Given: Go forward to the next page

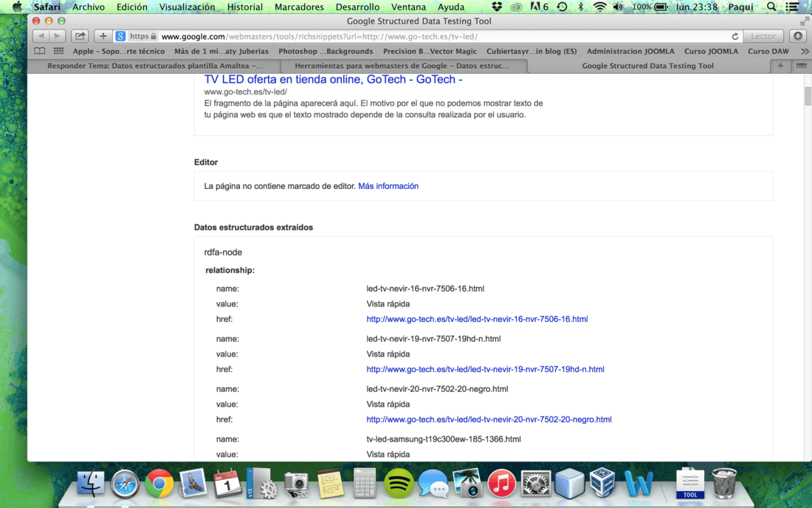Looking at the screenshot, I should click(58, 36).
